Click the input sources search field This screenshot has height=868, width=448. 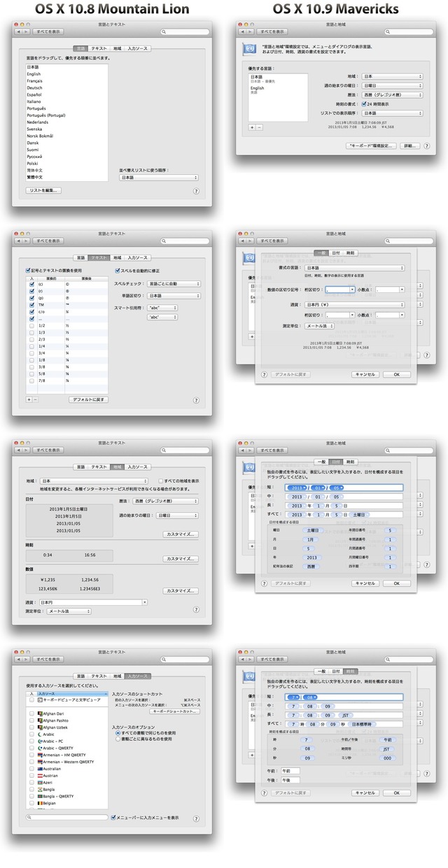click(x=67, y=817)
